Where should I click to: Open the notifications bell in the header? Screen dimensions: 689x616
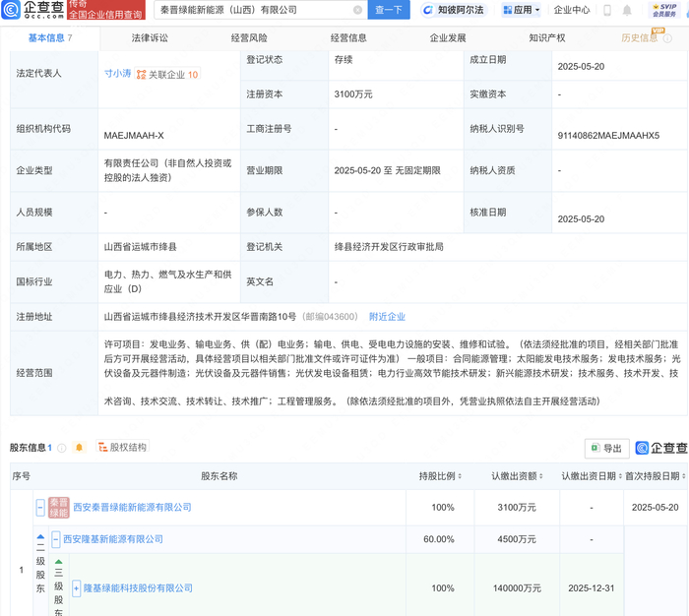pos(627,10)
